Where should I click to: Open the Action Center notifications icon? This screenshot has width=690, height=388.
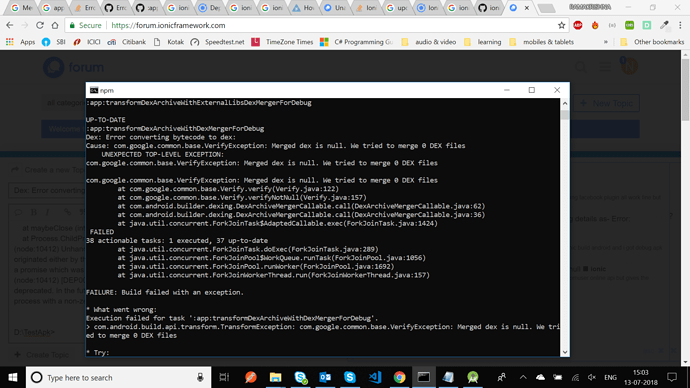[x=672, y=377]
